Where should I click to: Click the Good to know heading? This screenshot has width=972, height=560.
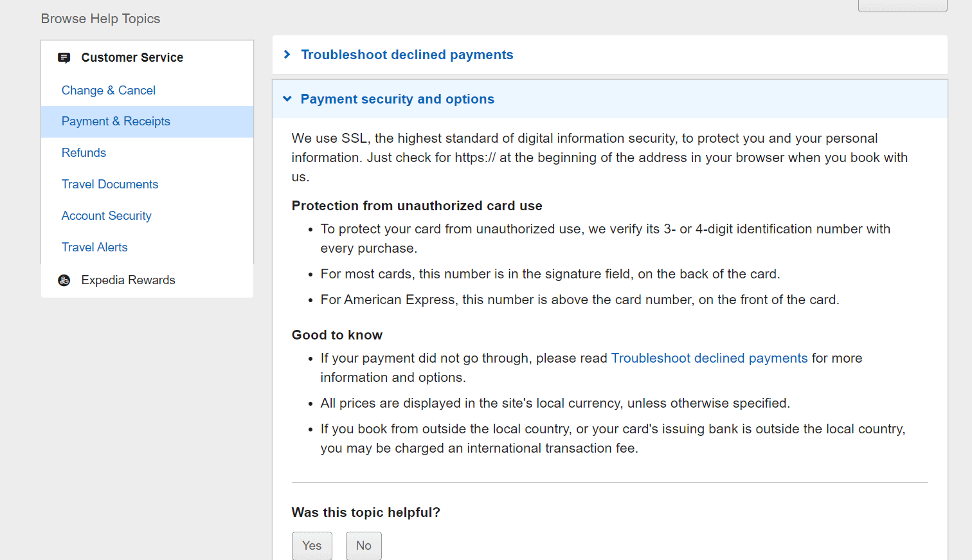[337, 335]
